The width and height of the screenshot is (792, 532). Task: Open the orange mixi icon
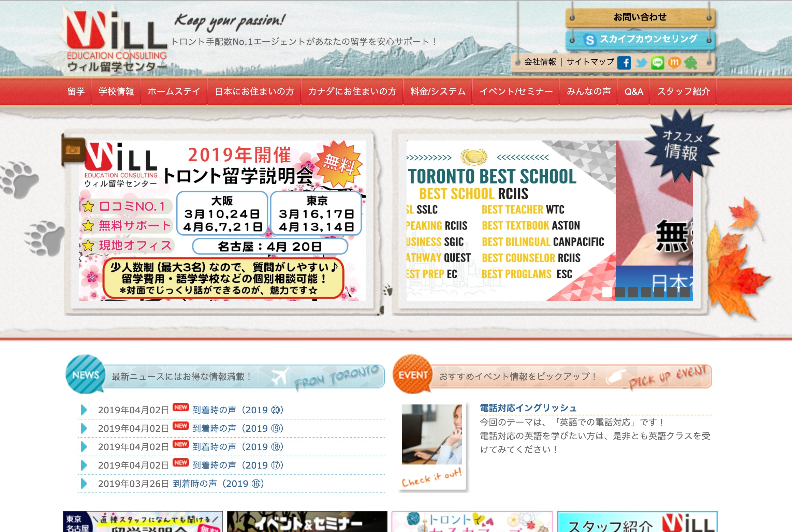tap(674, 62)
